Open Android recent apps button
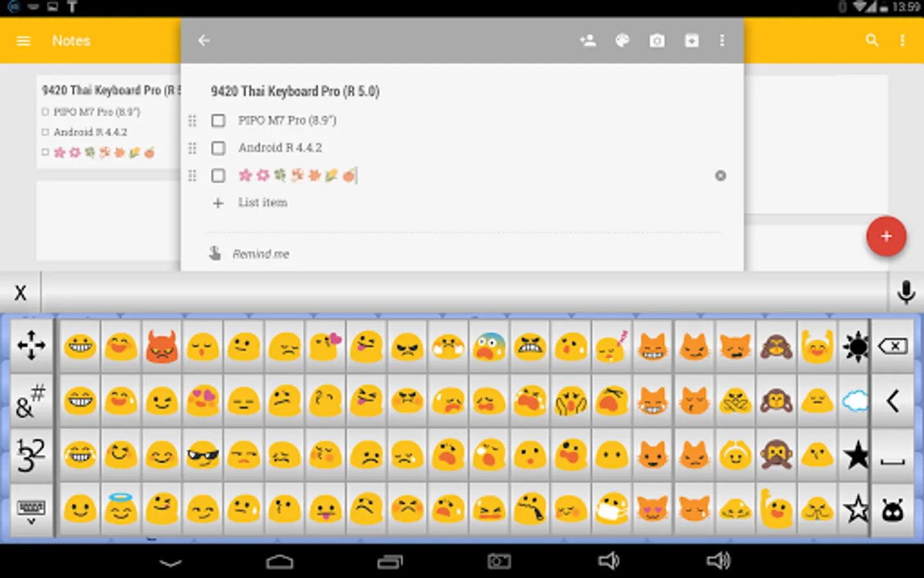The image size is (924, 578). pos(389,562)
